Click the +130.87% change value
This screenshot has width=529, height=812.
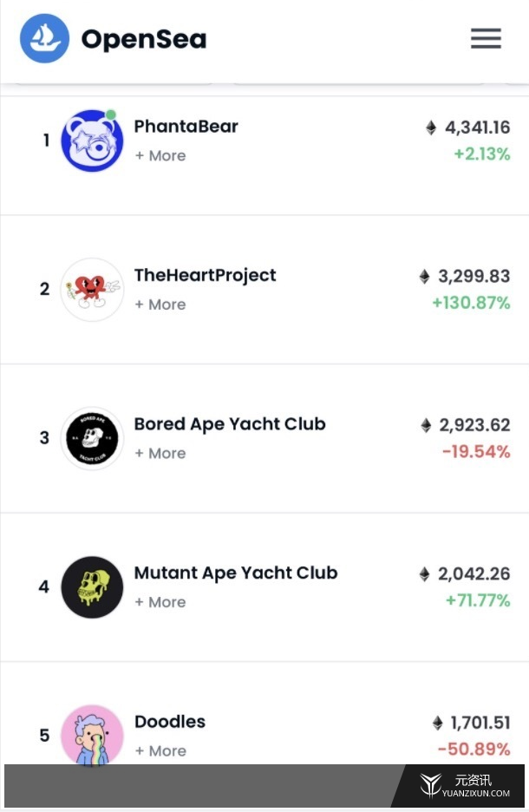click(472, 303)
